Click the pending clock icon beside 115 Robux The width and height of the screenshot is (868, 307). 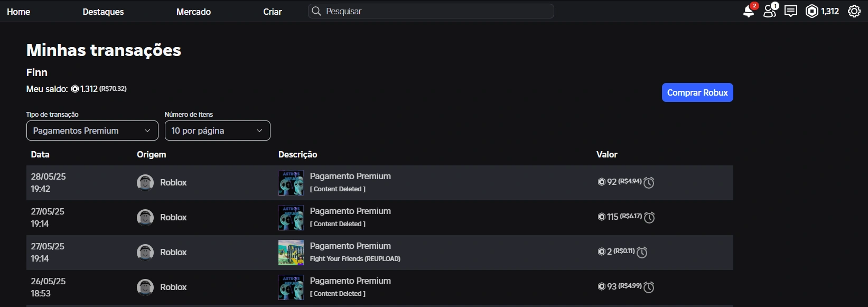650,217
